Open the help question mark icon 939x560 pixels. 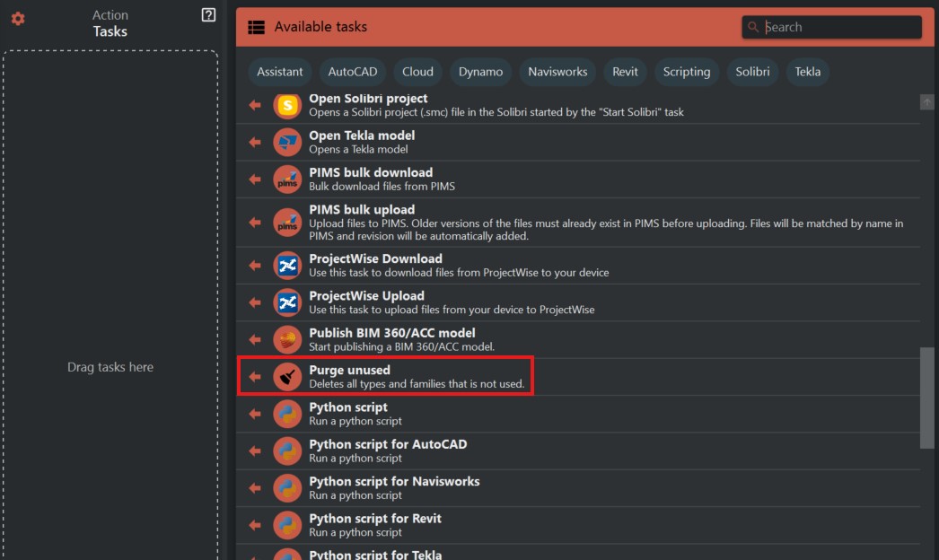coord(208,14)
